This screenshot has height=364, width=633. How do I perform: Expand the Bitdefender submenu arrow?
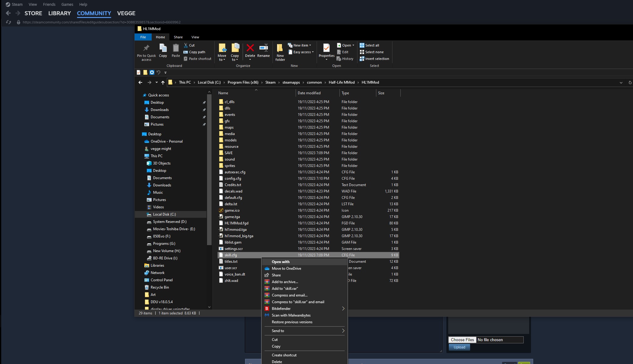[343, 309]
